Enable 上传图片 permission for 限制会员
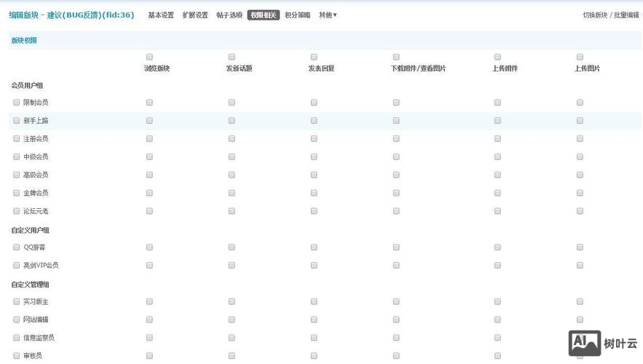Screen dimensions: 643x364 pyautogui.click(x=580, y=103)
